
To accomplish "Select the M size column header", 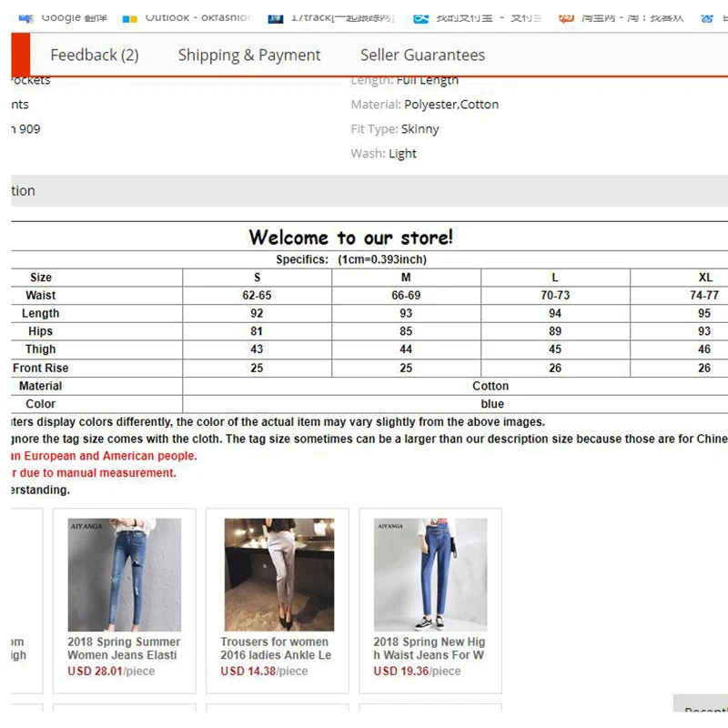I will pos(406,278).
